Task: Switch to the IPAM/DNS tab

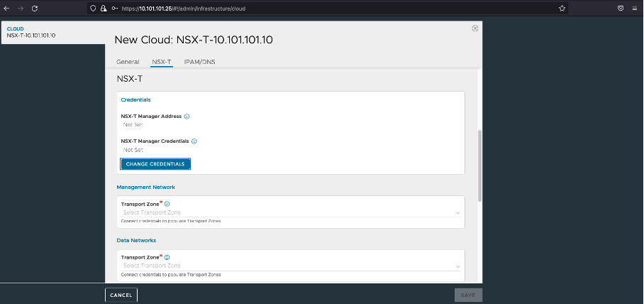Action: pyautogui.click(x=199, y=62)
